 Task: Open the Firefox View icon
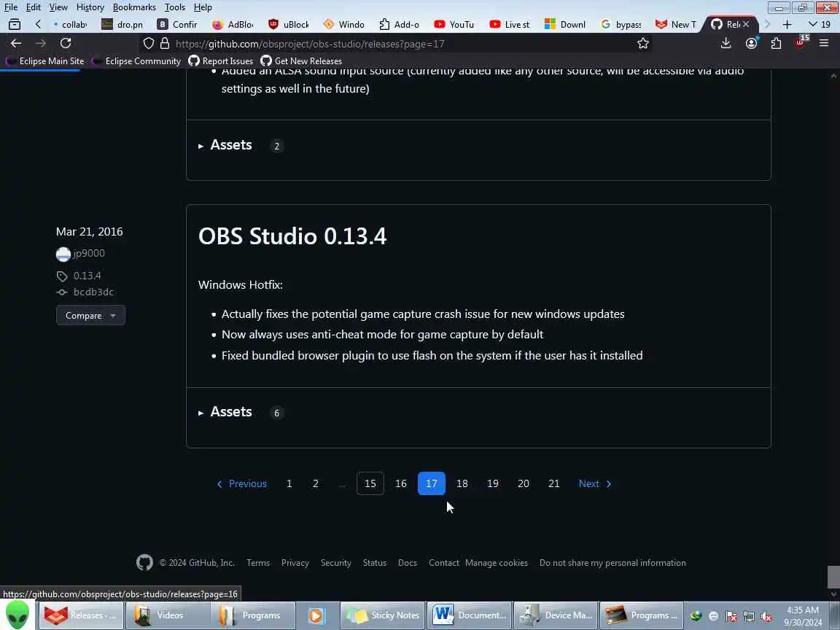(15, 24)
